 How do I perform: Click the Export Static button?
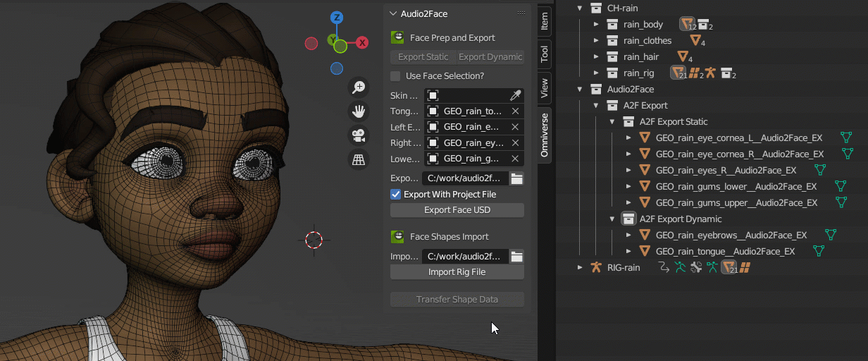click(x=423, y=57)
